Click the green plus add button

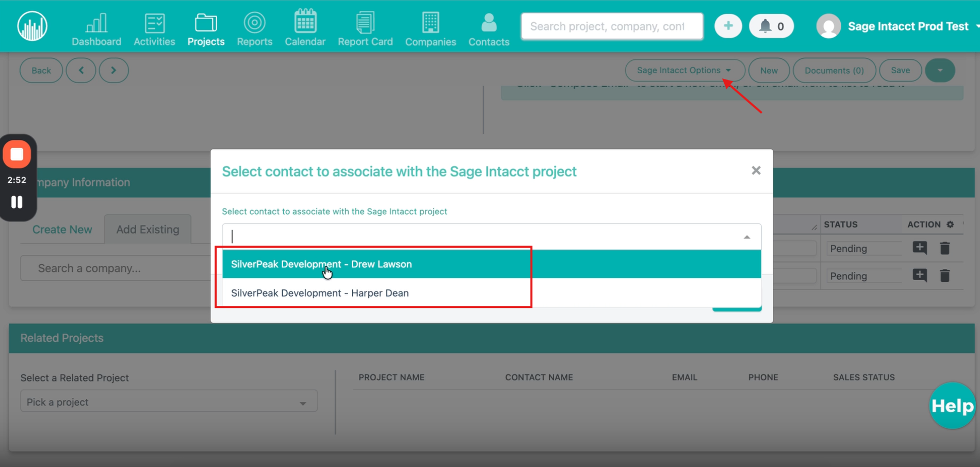point(728,26)
